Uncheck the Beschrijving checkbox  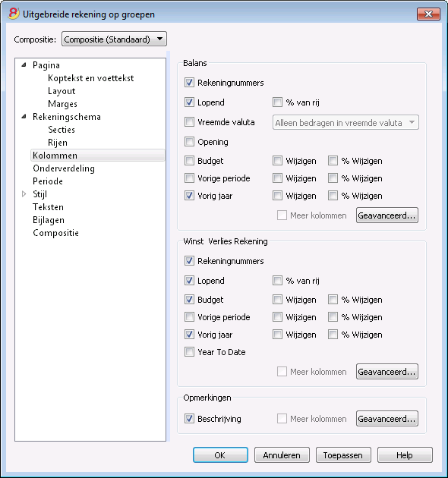pyautogui.click(x=189, y=419)
